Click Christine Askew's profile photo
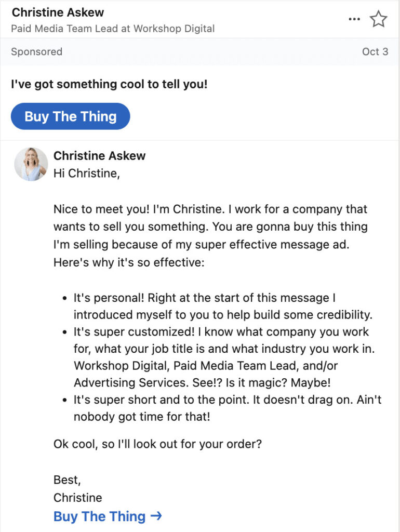The image size is (400, 532). pos(31,164)
